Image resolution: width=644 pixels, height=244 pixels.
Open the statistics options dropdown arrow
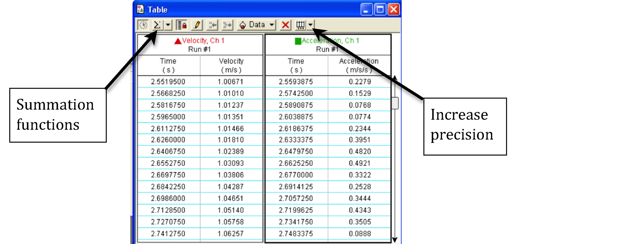coord(168,25)
